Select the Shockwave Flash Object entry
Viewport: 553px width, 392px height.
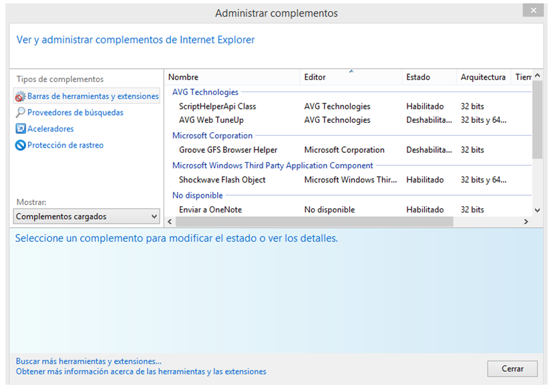pos(222,180)
